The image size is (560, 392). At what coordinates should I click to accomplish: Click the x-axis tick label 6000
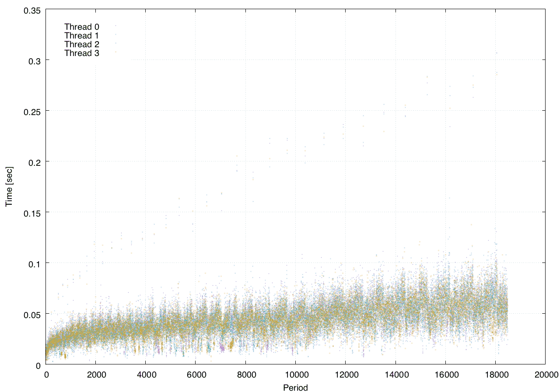tap(196, 374)
